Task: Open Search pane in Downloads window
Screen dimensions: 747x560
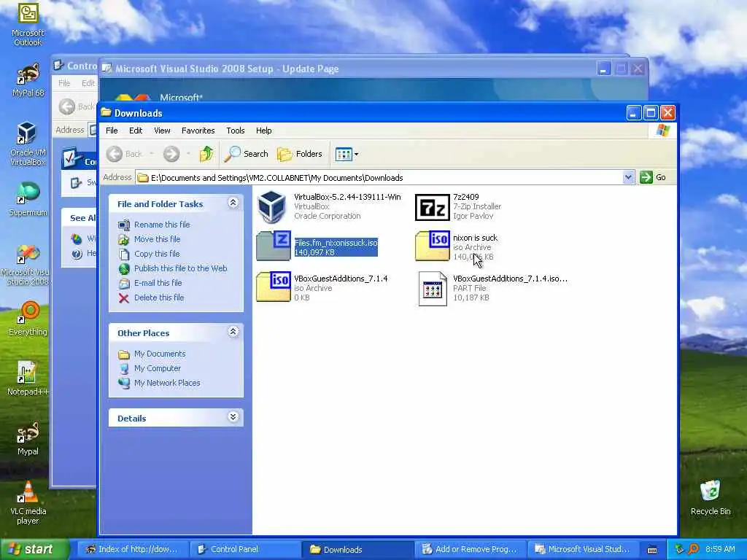Action: pyautogui.click(x=247, y=154)
